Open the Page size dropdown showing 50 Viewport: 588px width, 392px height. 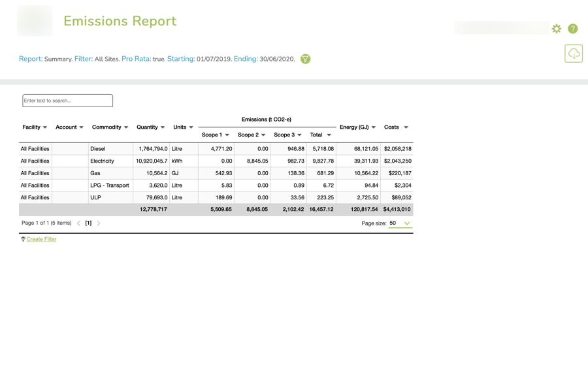399,223
